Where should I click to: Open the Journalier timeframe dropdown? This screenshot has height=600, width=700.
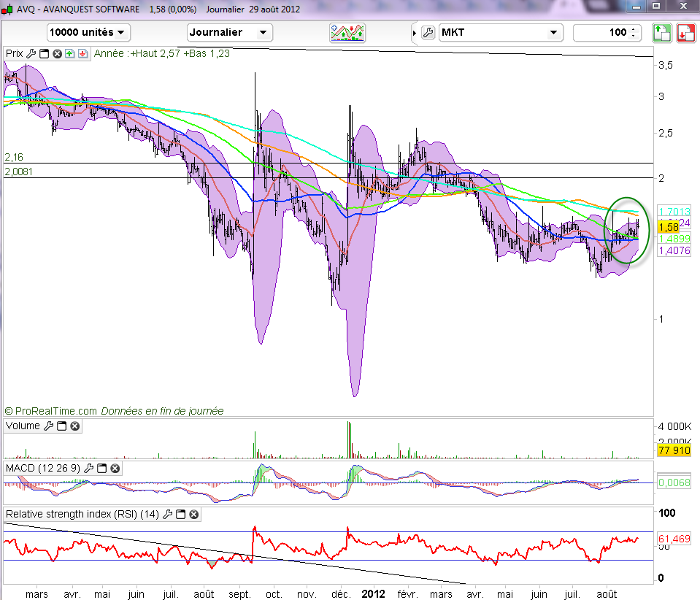click(x=229, y=32)
